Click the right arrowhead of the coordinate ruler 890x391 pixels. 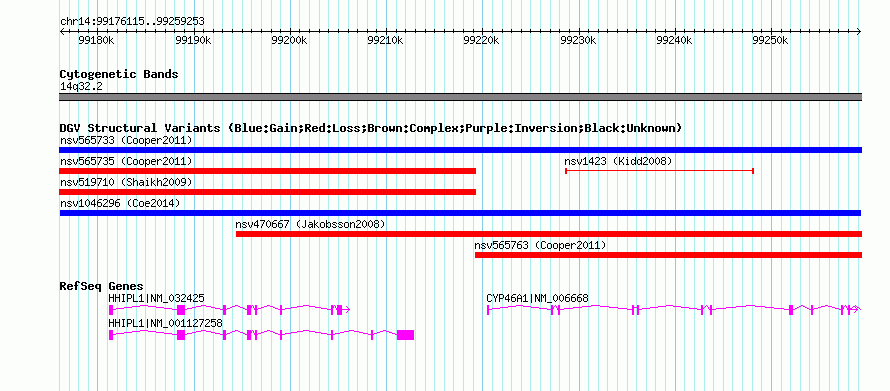[x=859, y=32]
